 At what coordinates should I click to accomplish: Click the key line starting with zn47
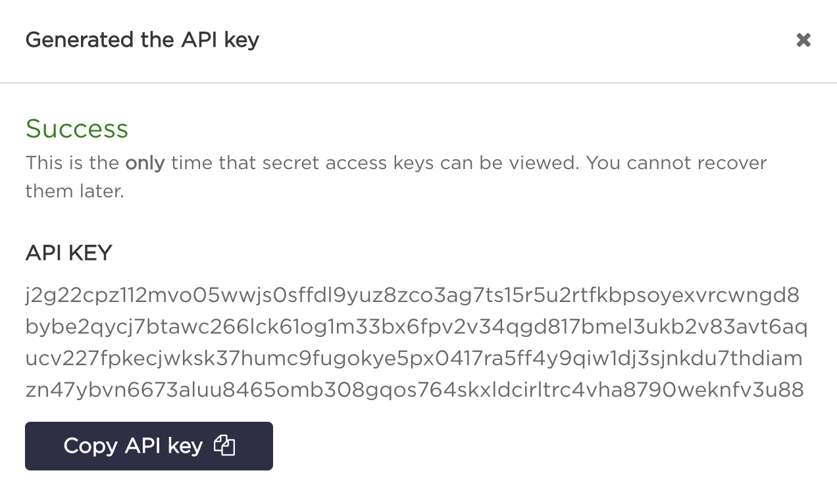415,389
